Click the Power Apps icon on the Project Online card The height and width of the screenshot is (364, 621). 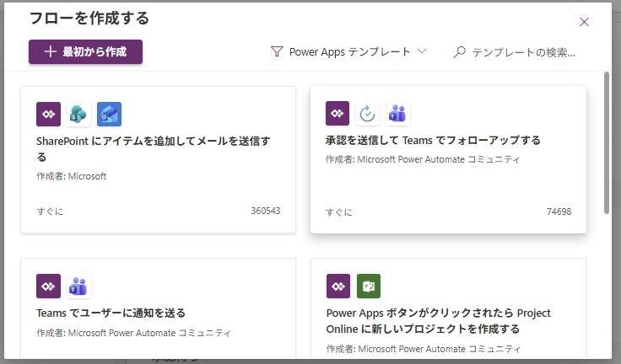[338, 286]
